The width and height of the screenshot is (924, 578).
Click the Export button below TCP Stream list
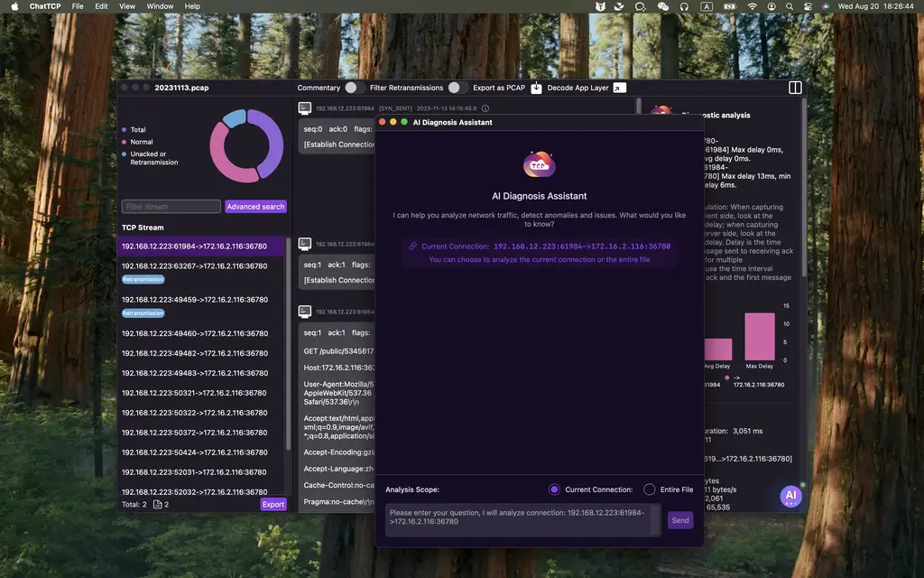(273, 505)
